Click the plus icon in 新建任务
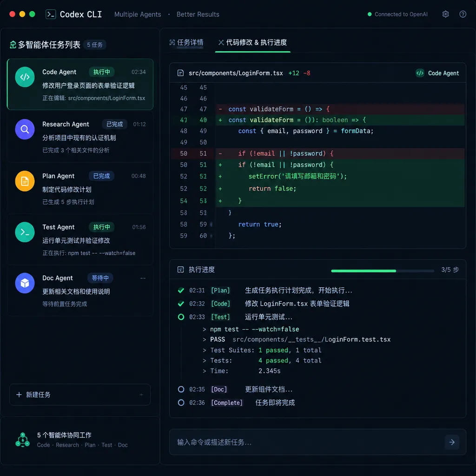Image resolution: width=476 pixels, height=476 pixels. coord(19,395)
